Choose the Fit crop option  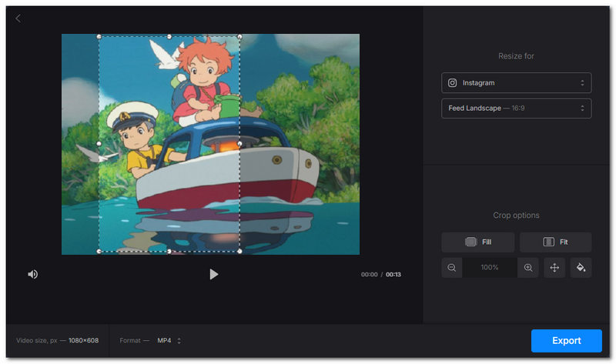click(x=555, y=242)
